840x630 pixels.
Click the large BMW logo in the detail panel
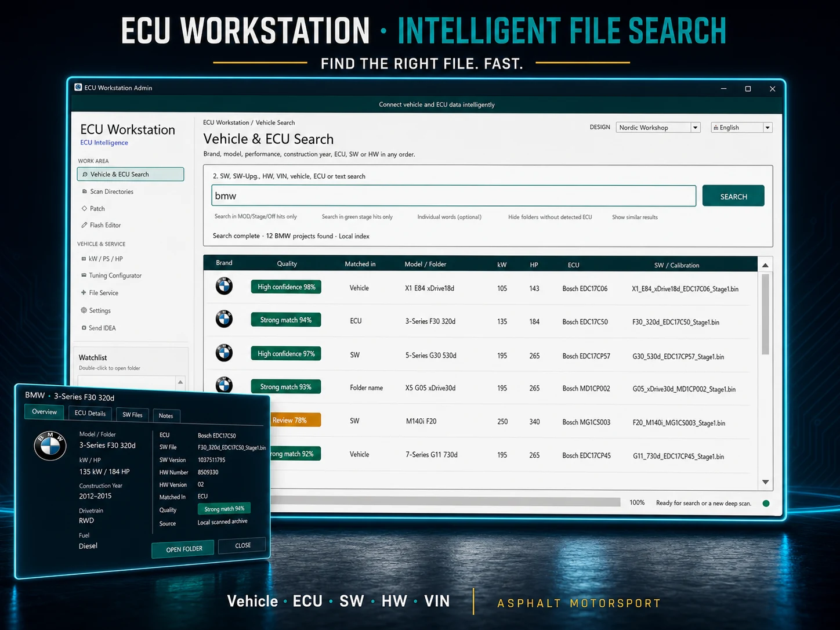pos(50,446)
